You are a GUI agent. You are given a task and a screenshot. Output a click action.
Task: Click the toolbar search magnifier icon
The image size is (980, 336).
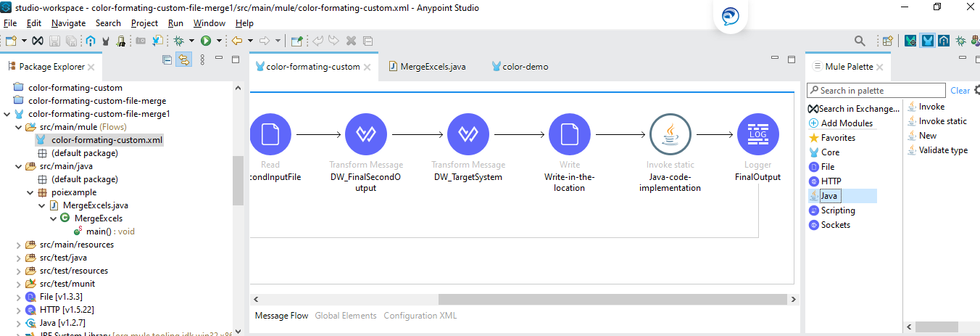(860, 41)
